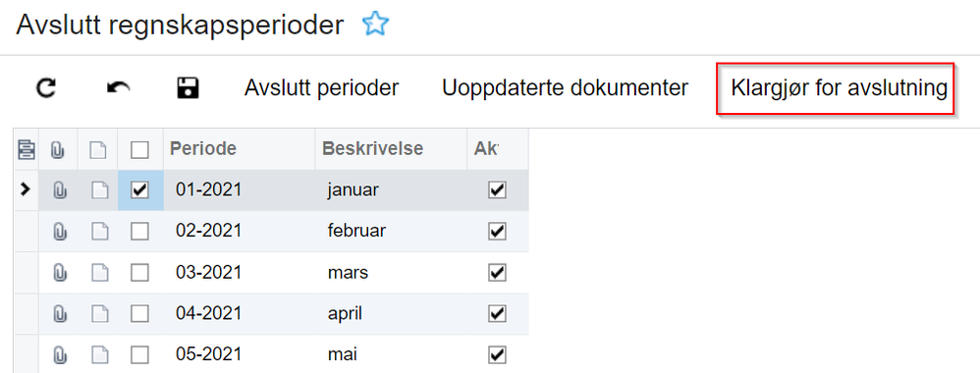Click the undo arrow icon
Screen dimensions: 980x373
(x=118, y=88)
